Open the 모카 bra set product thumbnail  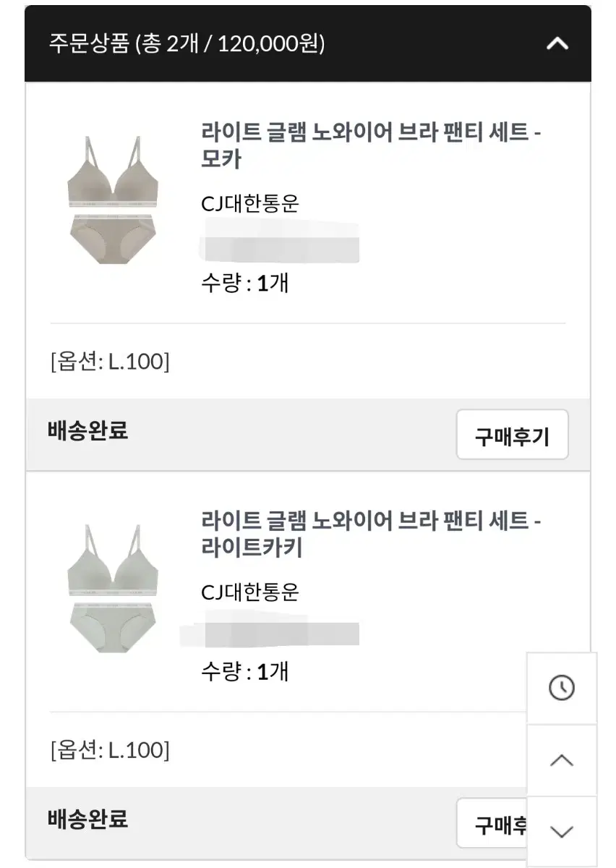coord(112,199)
